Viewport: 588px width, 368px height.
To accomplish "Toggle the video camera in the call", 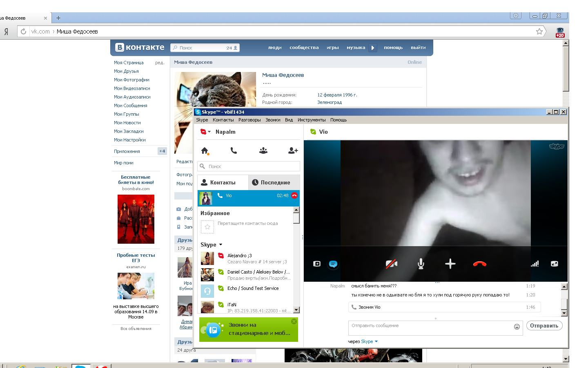I will pos(392,264).
